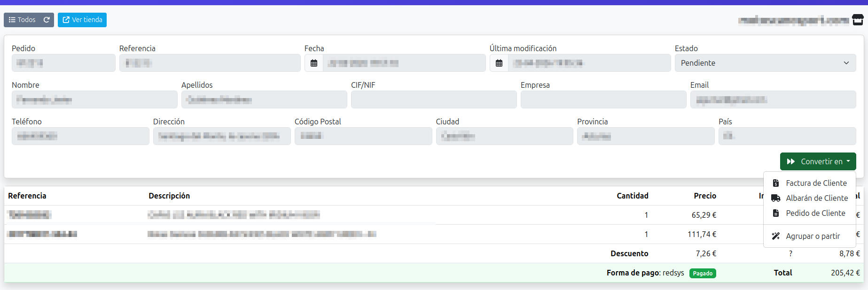Click the calendar icon in Fecha field
The height and width of the screenshot is (290, 868).
tap(314, 63)
